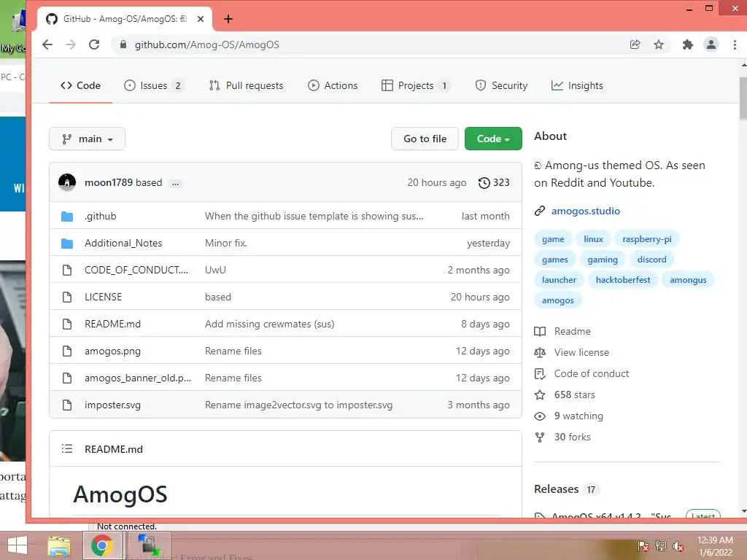Click the browser forward arrow
Viewport: 747px width, 560px height.
[71, 44]
